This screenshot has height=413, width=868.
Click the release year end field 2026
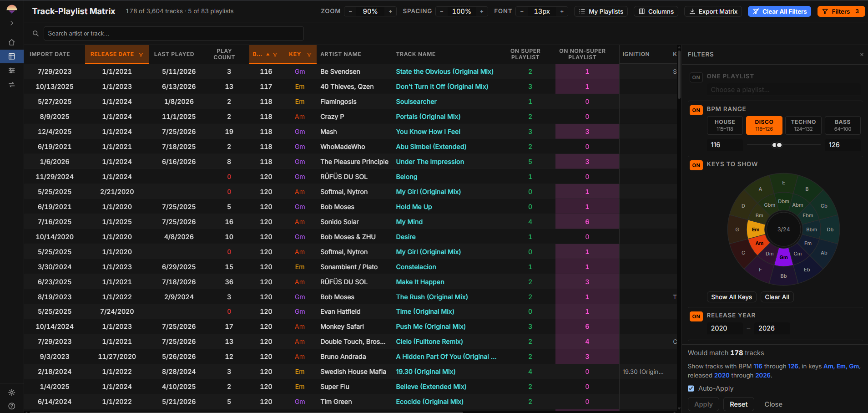pyautogui.click(x=772, y=328)
